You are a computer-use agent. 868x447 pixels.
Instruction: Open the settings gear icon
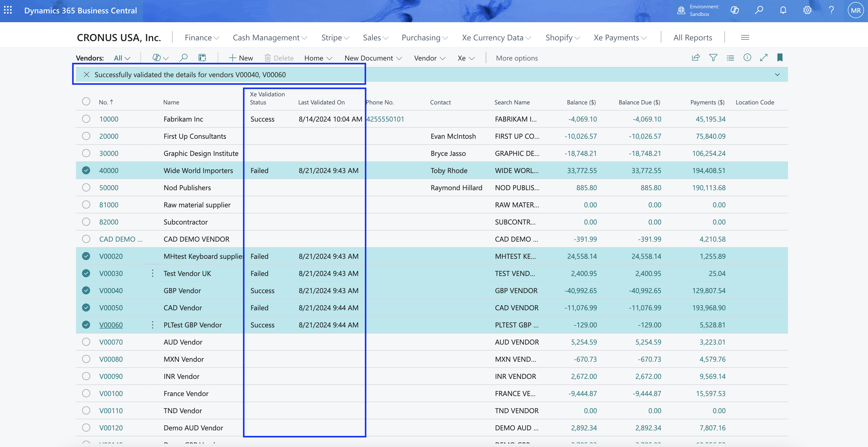[807, 10]
